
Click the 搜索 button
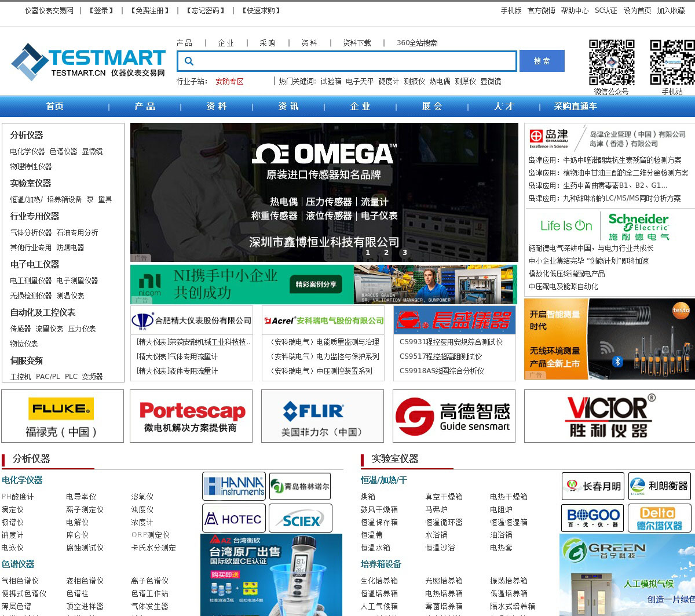point(542,61)
